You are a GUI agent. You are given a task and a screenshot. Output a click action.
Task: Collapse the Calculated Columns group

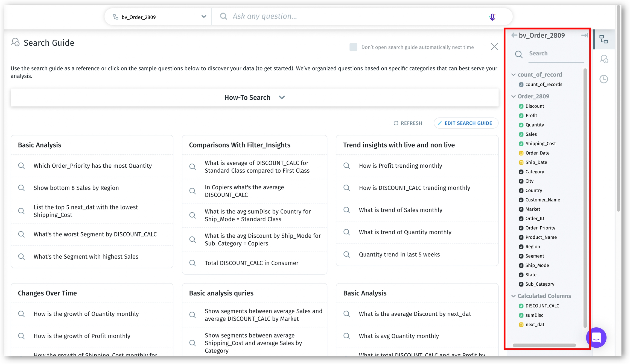[x=514, y=296]
